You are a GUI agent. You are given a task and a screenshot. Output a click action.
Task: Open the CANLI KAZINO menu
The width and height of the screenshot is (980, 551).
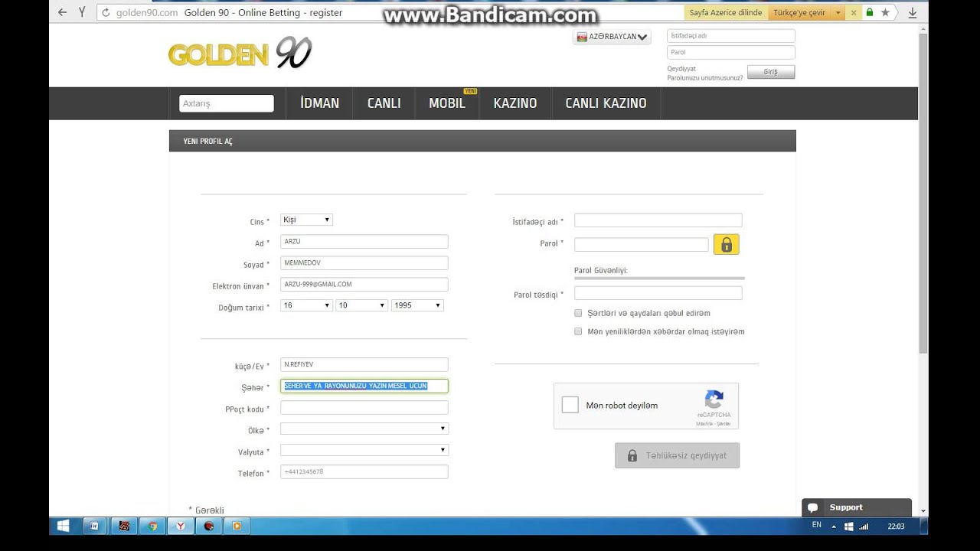[606, 103]
